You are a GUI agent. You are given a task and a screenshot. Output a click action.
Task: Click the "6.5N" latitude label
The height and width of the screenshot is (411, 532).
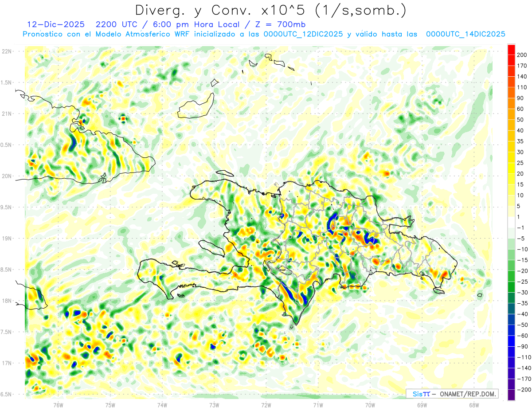click(x=7, y=394)
